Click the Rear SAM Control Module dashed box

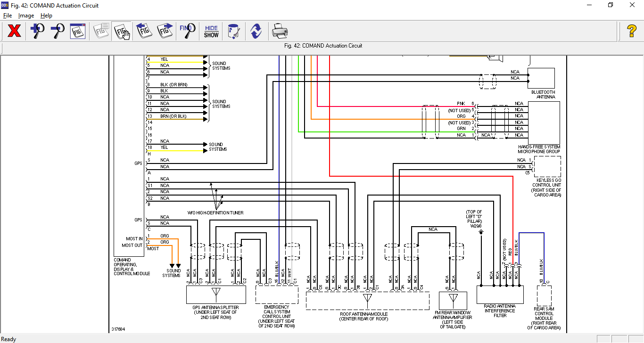544,295
